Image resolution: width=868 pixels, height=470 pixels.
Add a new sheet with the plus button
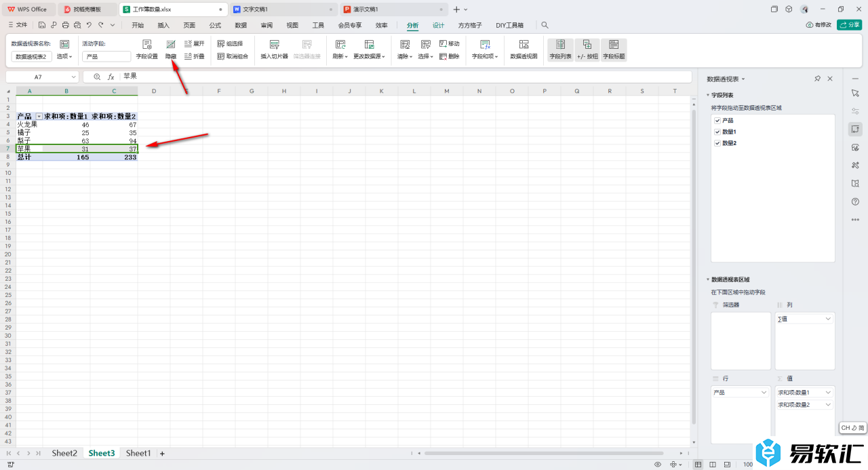coord(162,453)
